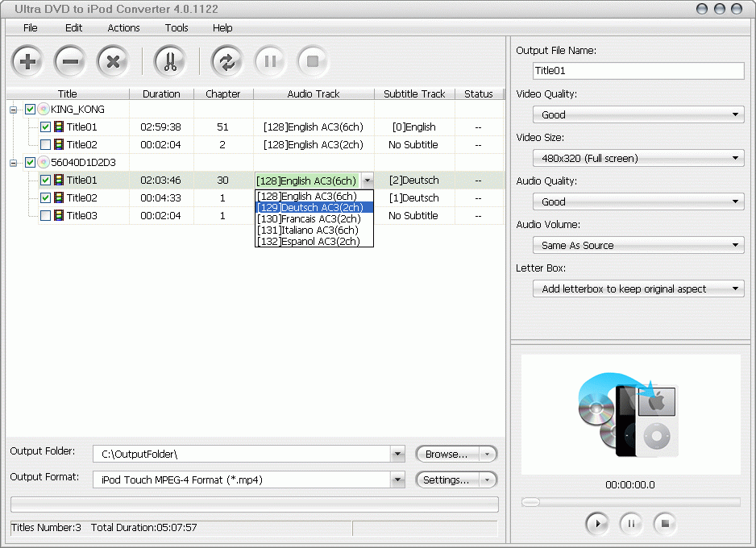The image size is (756, 548).
Task: Open the Audio Volume dropdown
Action: tap(638, 245)
